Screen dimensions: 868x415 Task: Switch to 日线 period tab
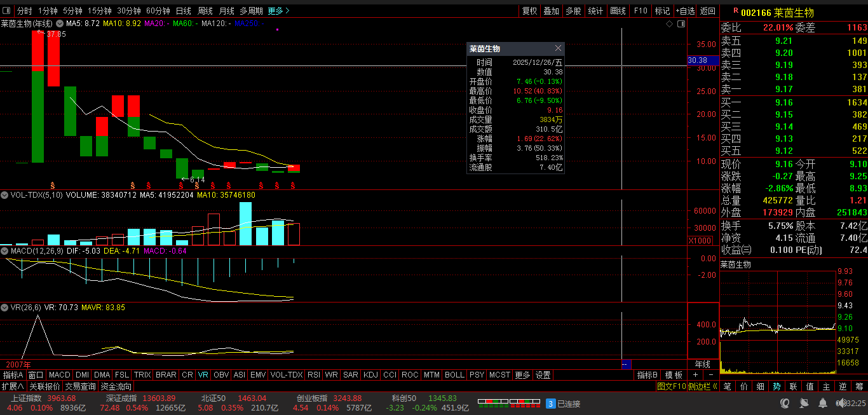click(183, 11)
